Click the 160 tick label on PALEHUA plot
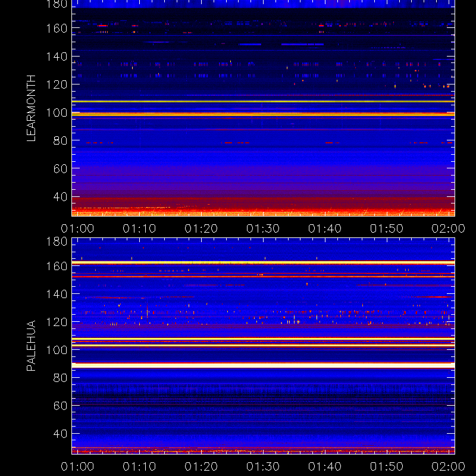This screenshot has height=476, width=476. point(57,266)
